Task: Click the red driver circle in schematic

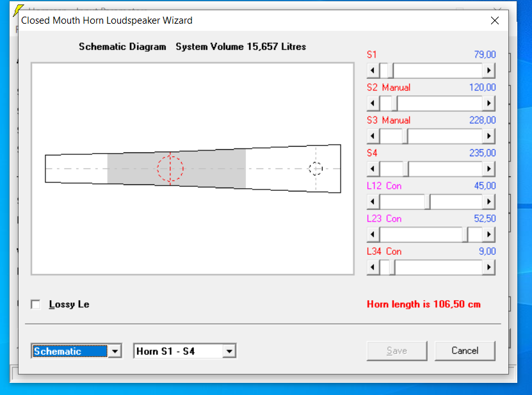Action: (170, 168)
